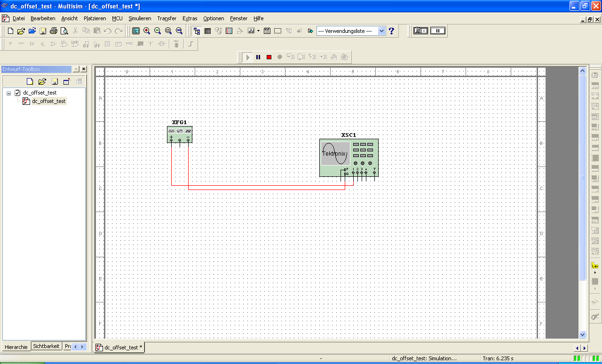The width and height of the screenshot is (602, 364).
Task: Save the design with the floppy disk icon
Action: point(43,31)
